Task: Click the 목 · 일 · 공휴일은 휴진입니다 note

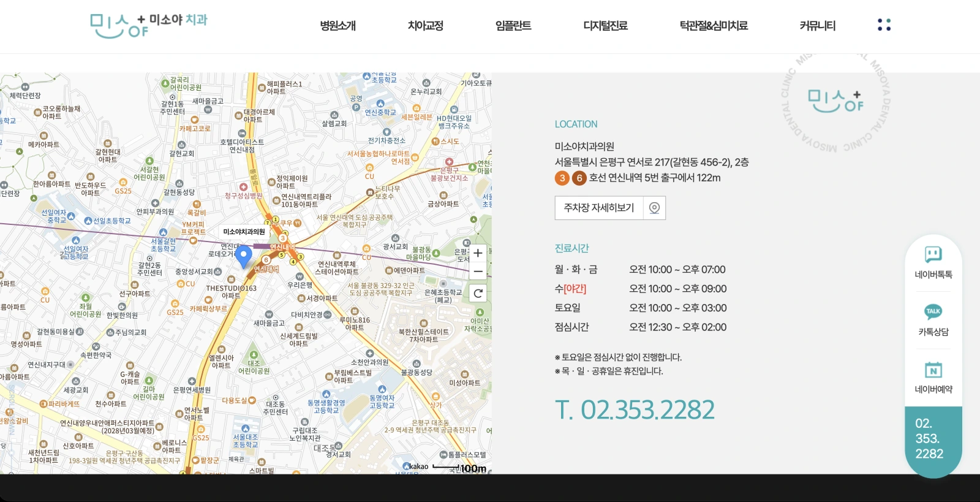Action: click(609, 371)
